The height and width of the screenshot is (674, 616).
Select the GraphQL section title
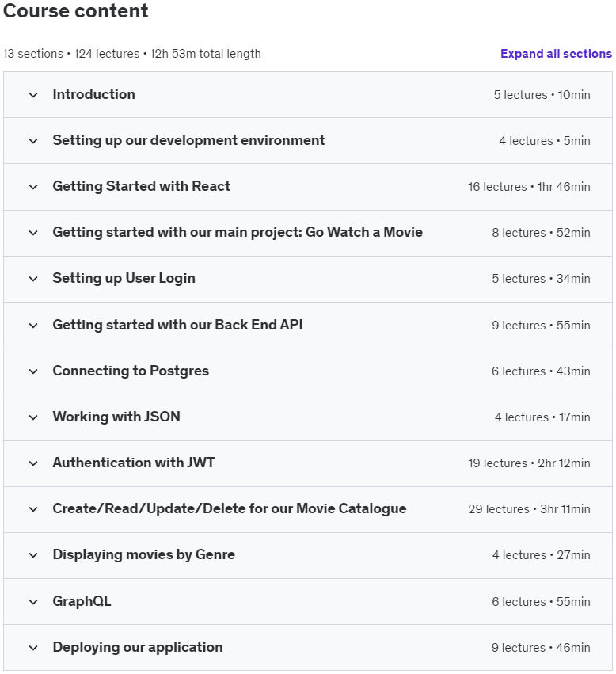click(82, 601)
